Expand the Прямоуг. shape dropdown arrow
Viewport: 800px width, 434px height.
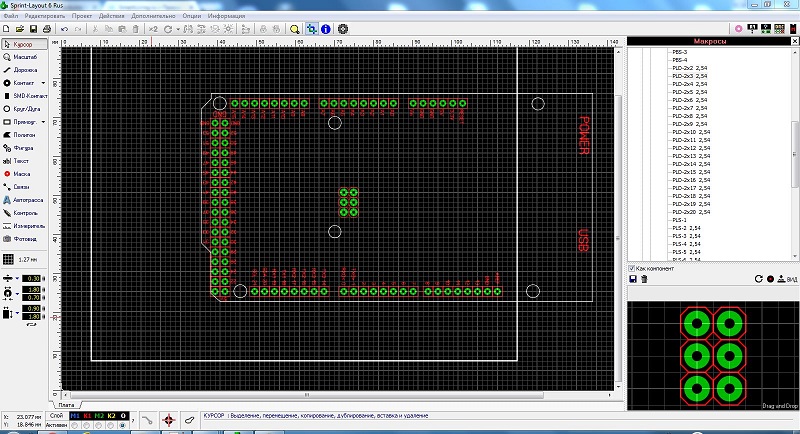pyautogui.click(x=45, y=121)
